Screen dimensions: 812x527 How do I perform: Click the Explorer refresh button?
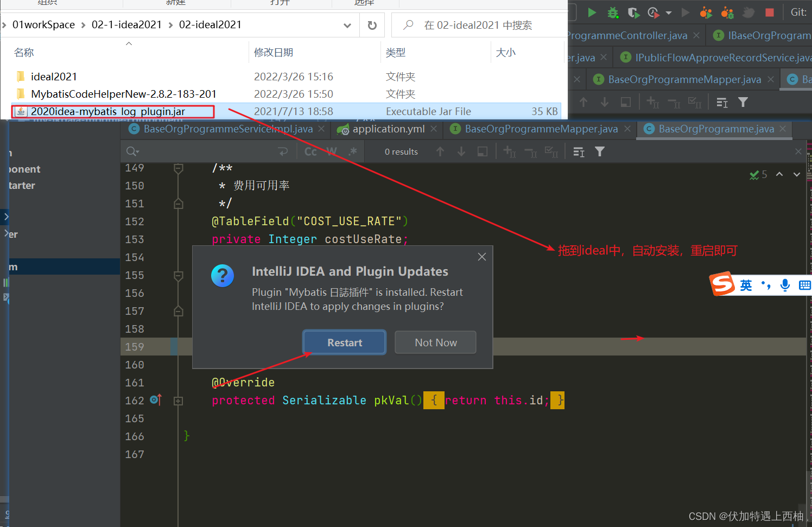[x=372, y=25]
